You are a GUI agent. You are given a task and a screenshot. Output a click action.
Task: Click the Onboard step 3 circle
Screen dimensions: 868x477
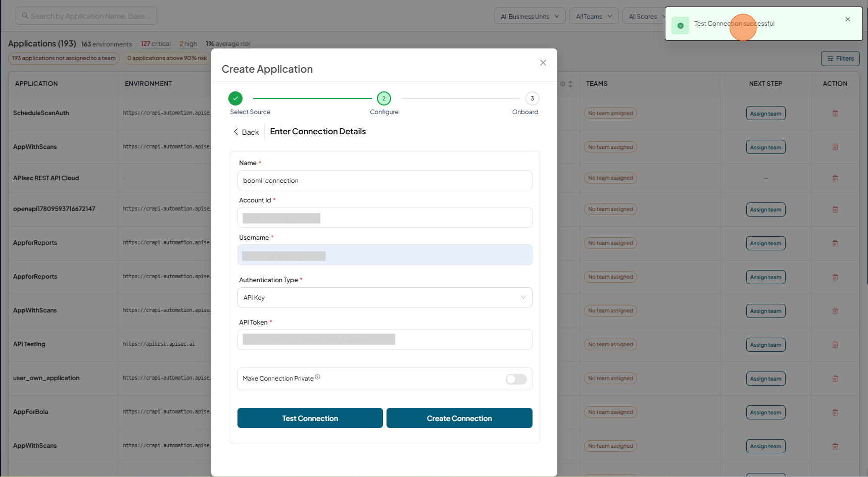532,98
